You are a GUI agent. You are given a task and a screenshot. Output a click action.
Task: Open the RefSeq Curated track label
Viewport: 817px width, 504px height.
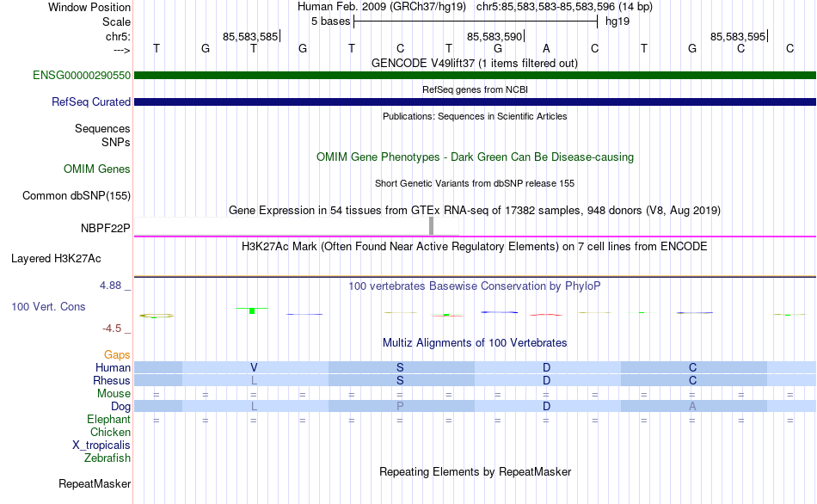(91, 101)
